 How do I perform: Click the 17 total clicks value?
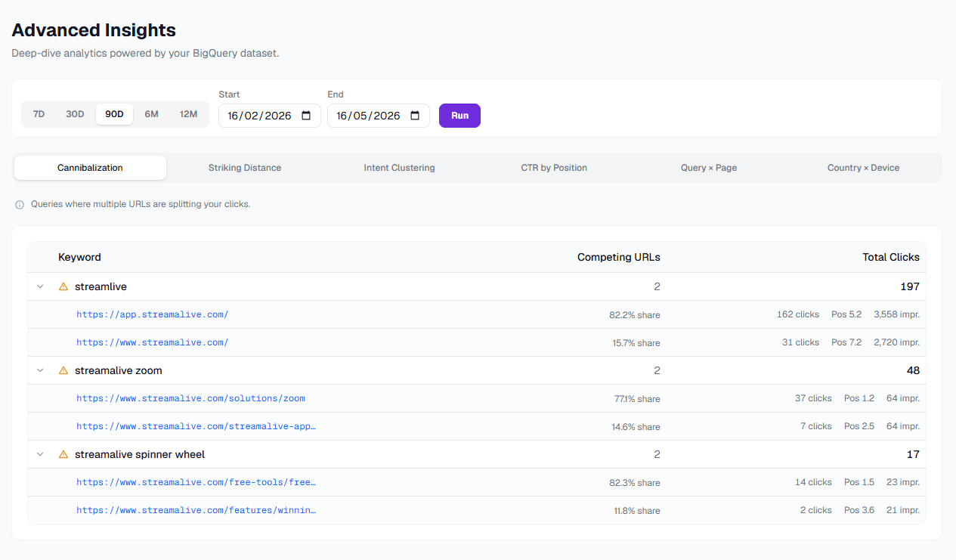(x=913, y=454)
